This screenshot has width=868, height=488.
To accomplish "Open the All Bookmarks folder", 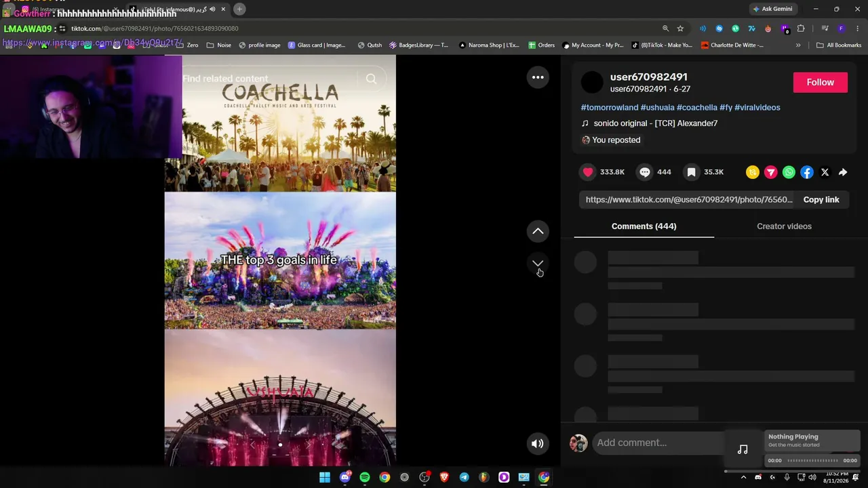I will 839,45.
